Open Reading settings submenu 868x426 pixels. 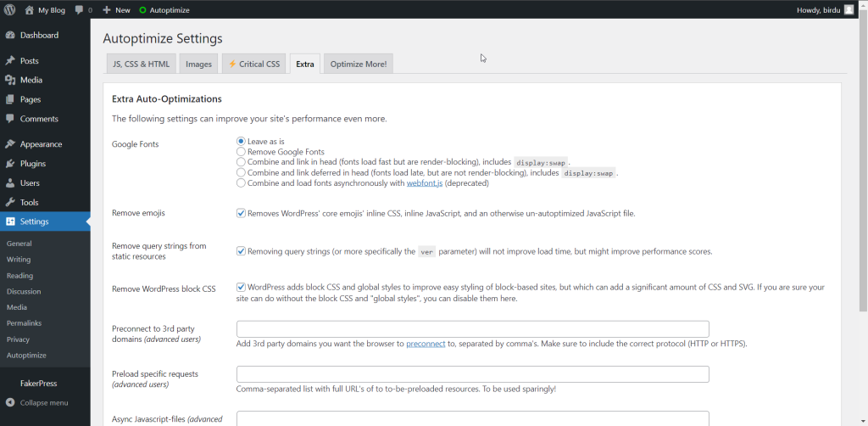tap(20, 275)
